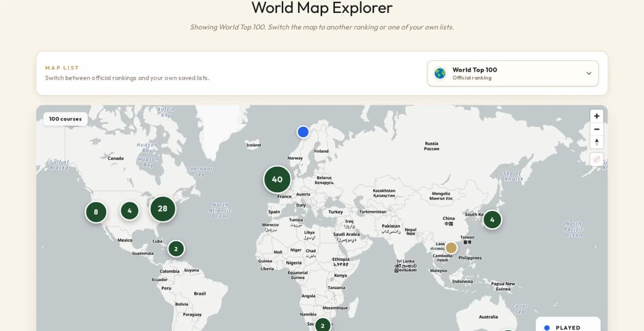644x331 pixels.
Task: Click the Indonesia map label
Action: pyautogui.click(x=463, y=281)
